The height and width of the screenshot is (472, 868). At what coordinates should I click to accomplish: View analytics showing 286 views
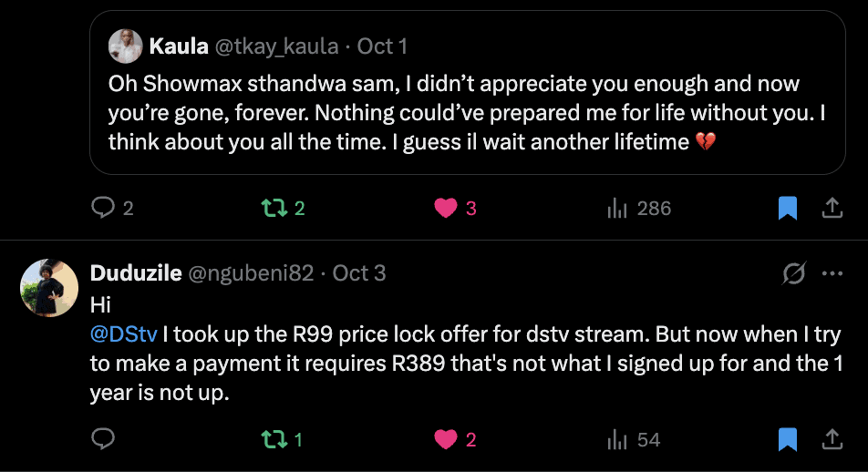pos(639,208)
